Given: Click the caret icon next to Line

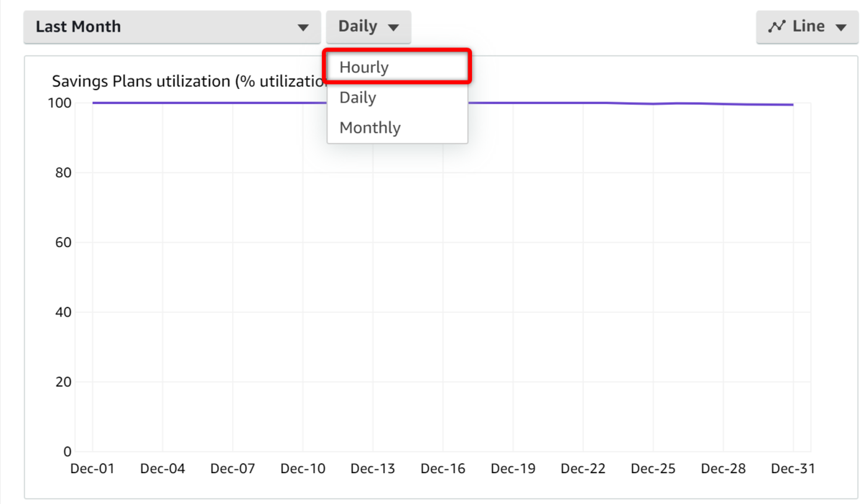Looking at the screenshot, I should 841,28.
